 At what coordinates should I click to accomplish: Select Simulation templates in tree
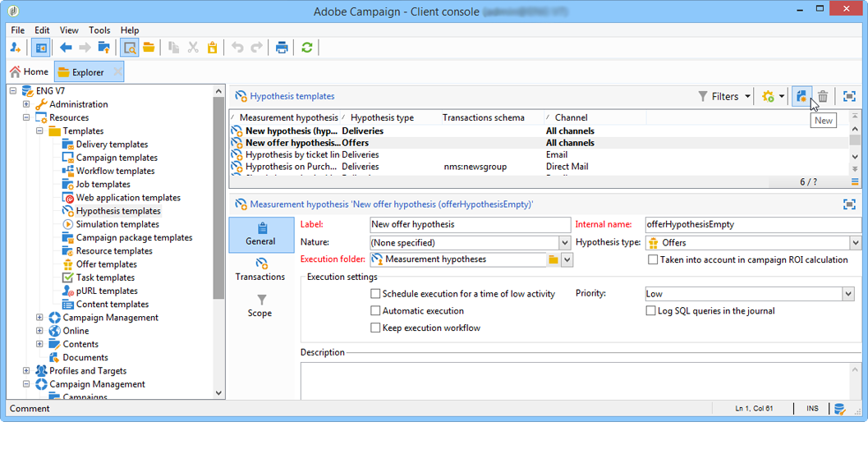[117, 224]
